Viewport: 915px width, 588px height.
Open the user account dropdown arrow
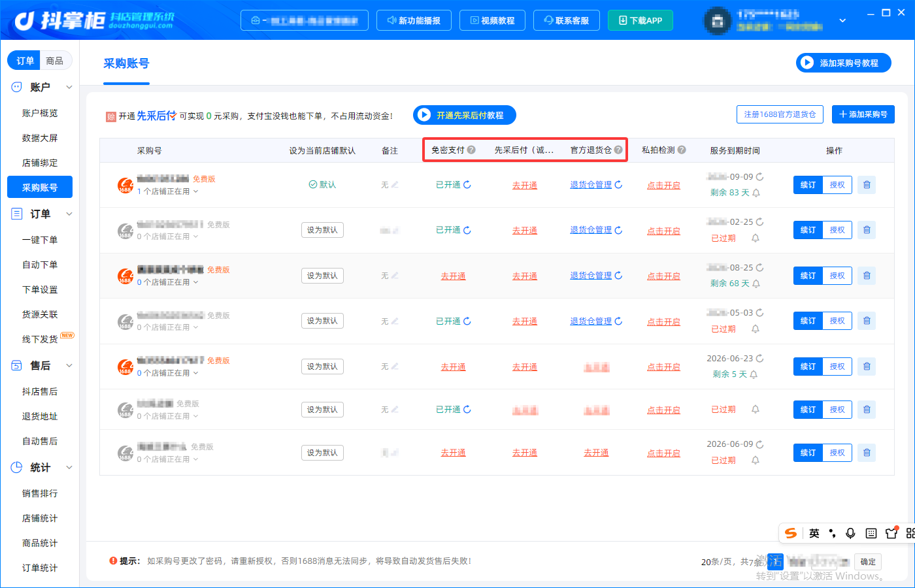842,20
